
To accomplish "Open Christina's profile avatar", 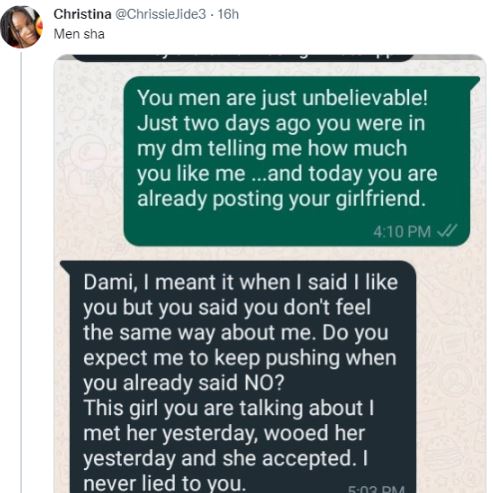I will coord(22,27).
